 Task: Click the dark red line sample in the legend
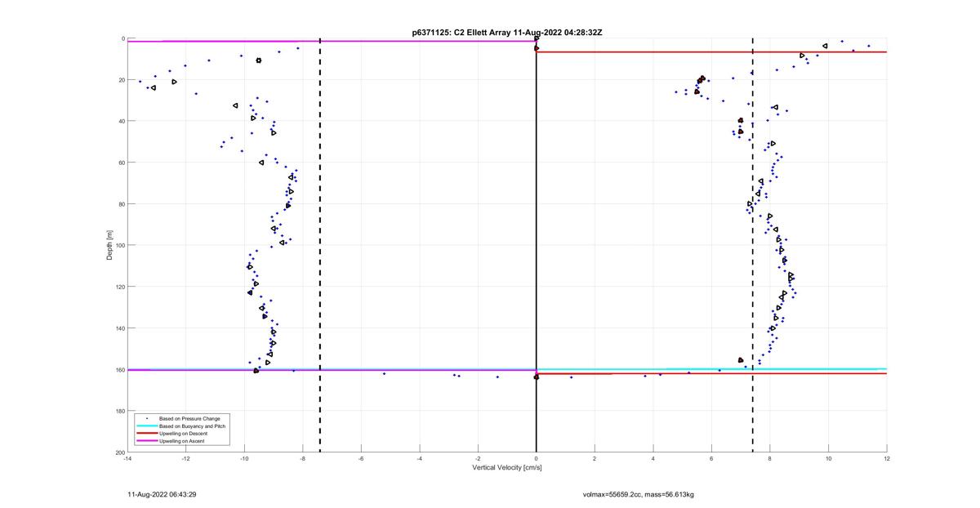tap(147, 433)
